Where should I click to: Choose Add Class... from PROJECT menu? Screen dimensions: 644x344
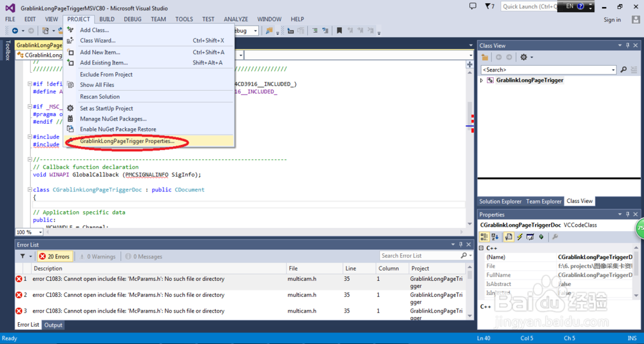[149, 30]
